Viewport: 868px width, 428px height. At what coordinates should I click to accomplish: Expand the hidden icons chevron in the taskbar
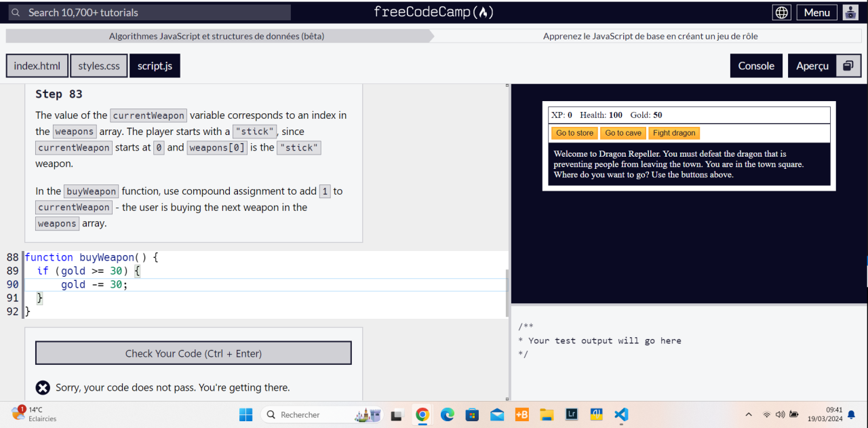coord(748,414)
